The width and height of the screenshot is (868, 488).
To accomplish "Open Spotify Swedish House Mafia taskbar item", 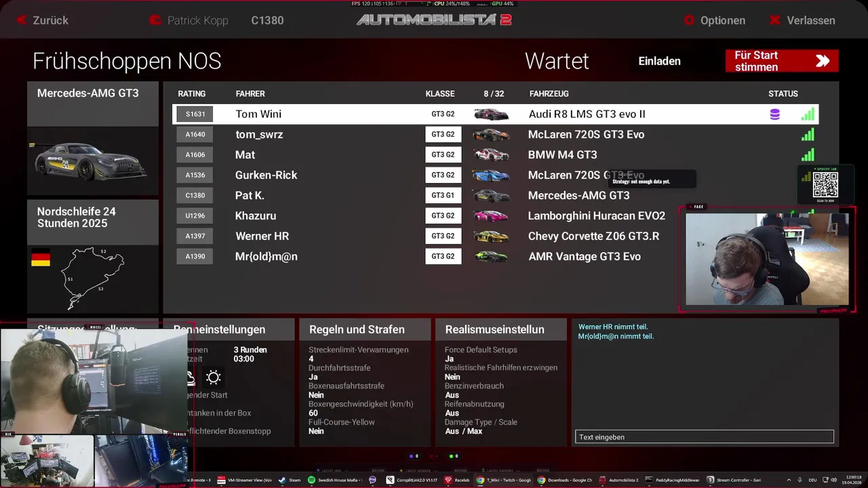I will click(334, 480).
